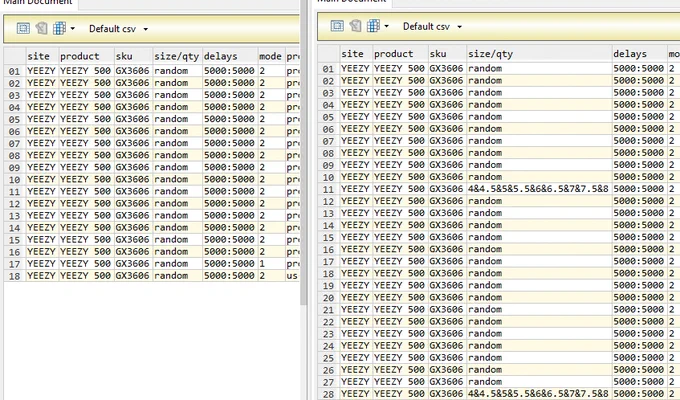Image resolution: width=680 pixels, height=400 pixels.
Task: Click random size cell in right pane row 01
Action: click(x=539, y=68)
